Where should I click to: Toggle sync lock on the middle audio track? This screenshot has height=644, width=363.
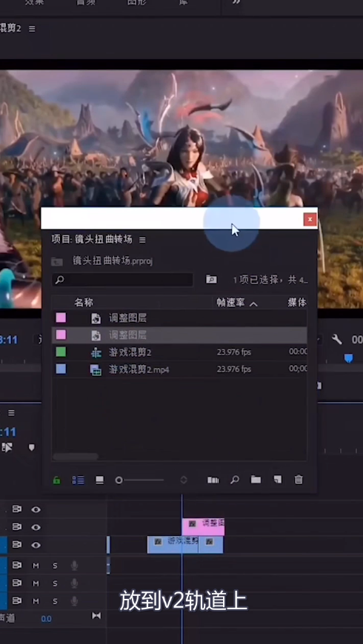click(17, 583)
